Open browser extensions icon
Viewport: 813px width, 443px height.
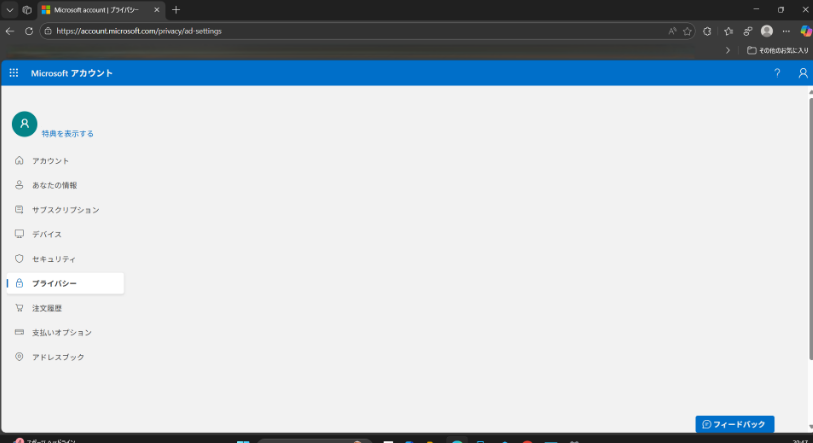707,31
